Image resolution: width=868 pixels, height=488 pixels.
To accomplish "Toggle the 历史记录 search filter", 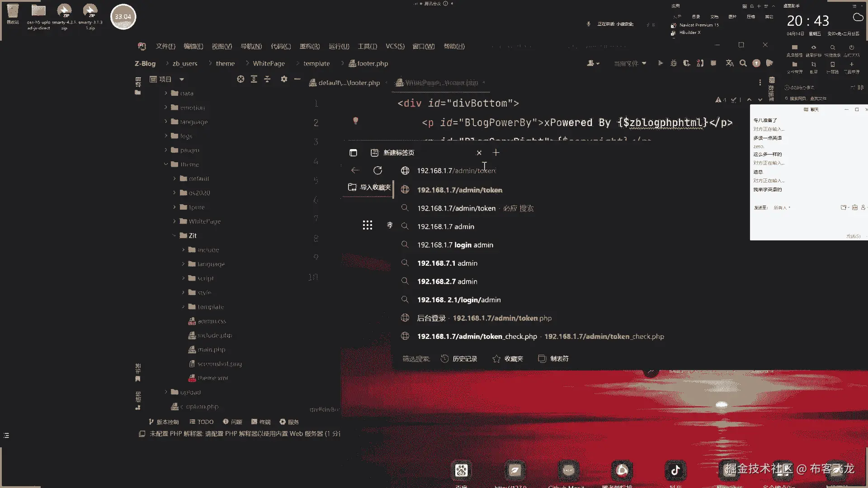I will [459, 359].
